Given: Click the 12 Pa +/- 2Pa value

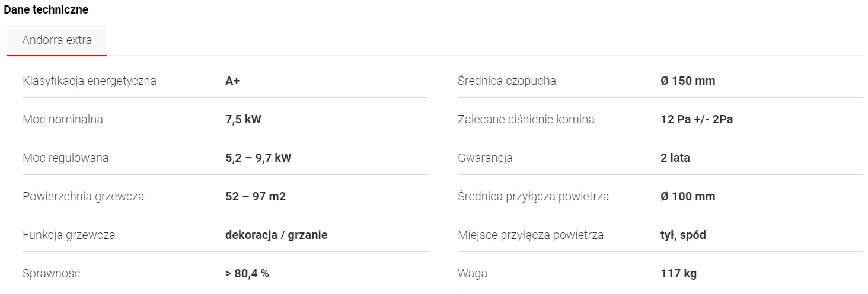Looking at the screenshot, I should point(697,119).
